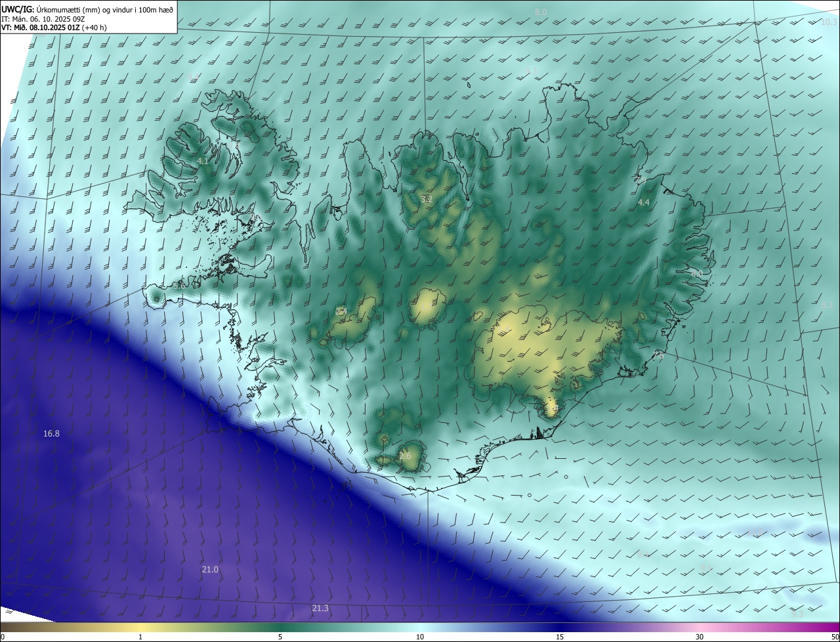This screenshot has width=840, height=642.
Task: Click the 3.2 value label
Action: (427, 198)
